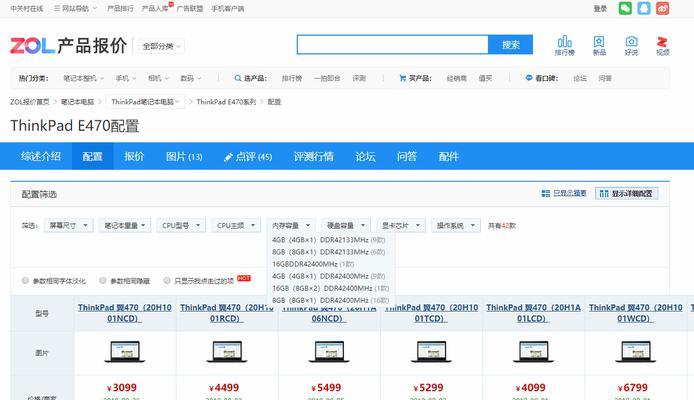The width and height of the screenshot is (694, 400).
Task: Switch to the 配置 tab
Action: 93,156
